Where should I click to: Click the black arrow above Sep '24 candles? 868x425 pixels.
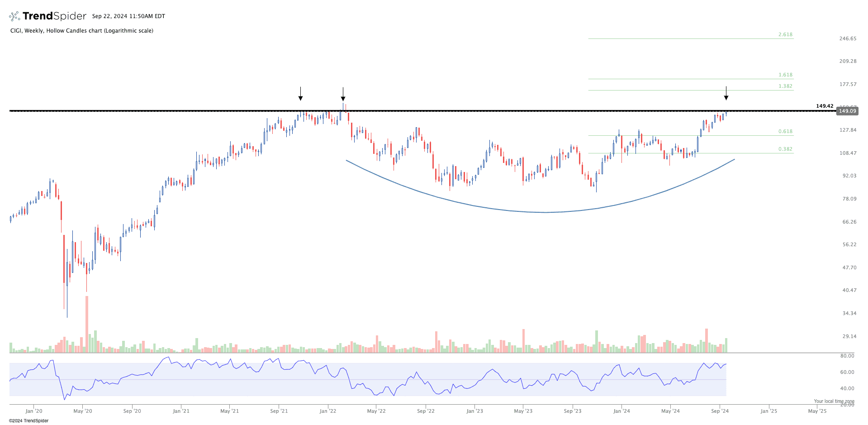[x=726, y=93]
